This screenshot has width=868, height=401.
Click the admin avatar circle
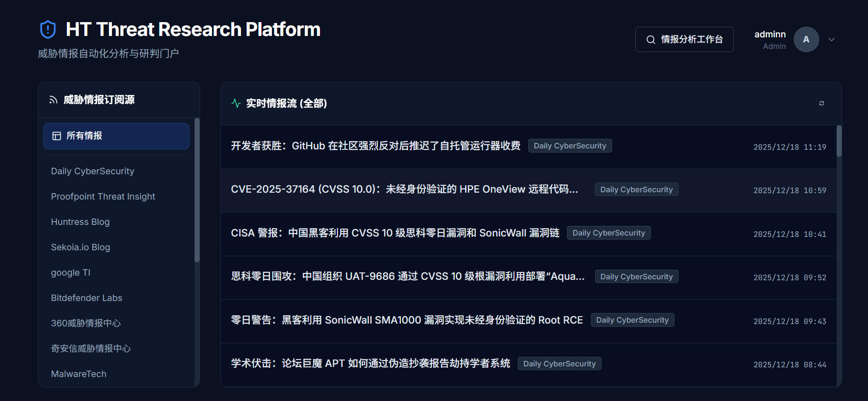tap(806, 40)
